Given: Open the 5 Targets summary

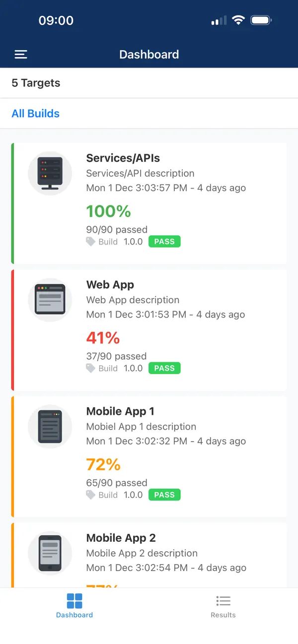Looking at the screenshot, I should (35, 83).
